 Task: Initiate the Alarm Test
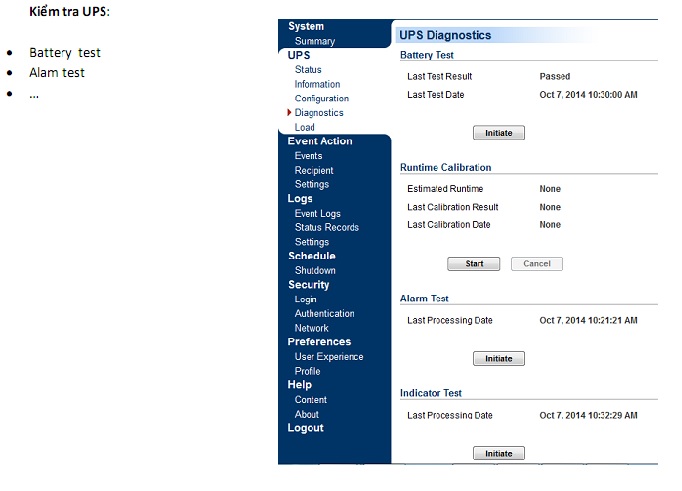[498, 358]
